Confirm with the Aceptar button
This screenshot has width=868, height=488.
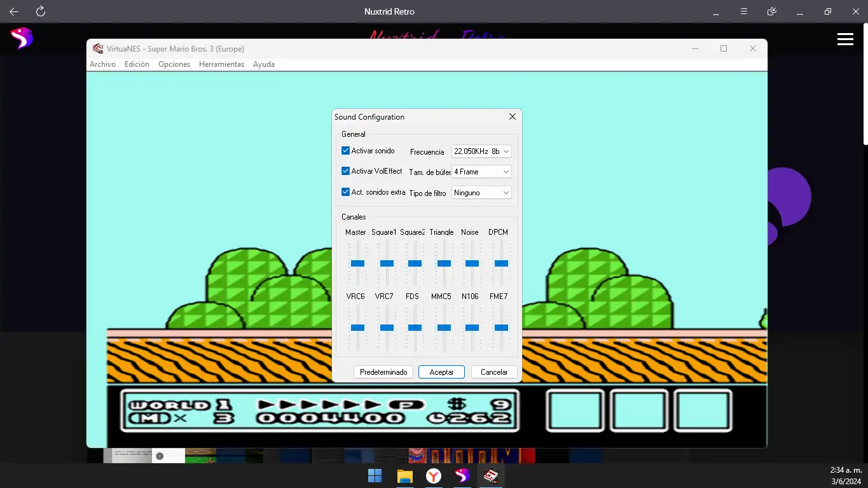(441, 372)
